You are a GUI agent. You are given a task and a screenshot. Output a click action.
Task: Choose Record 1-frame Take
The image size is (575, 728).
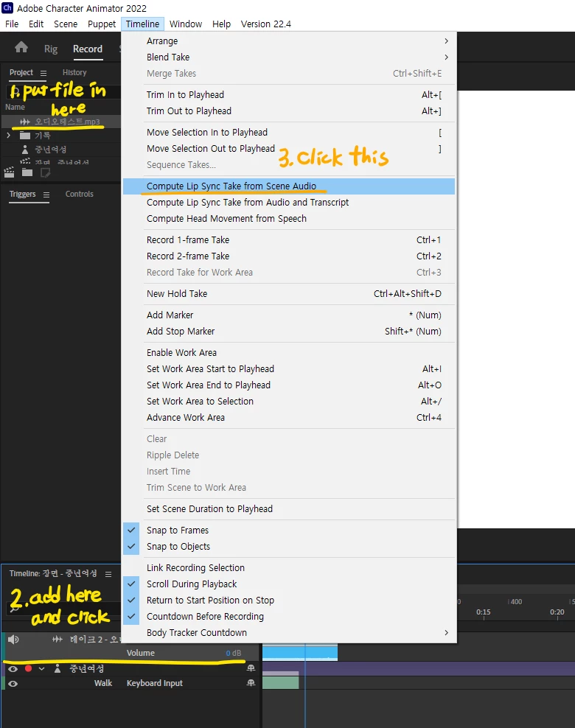click(x=289, y=240)
